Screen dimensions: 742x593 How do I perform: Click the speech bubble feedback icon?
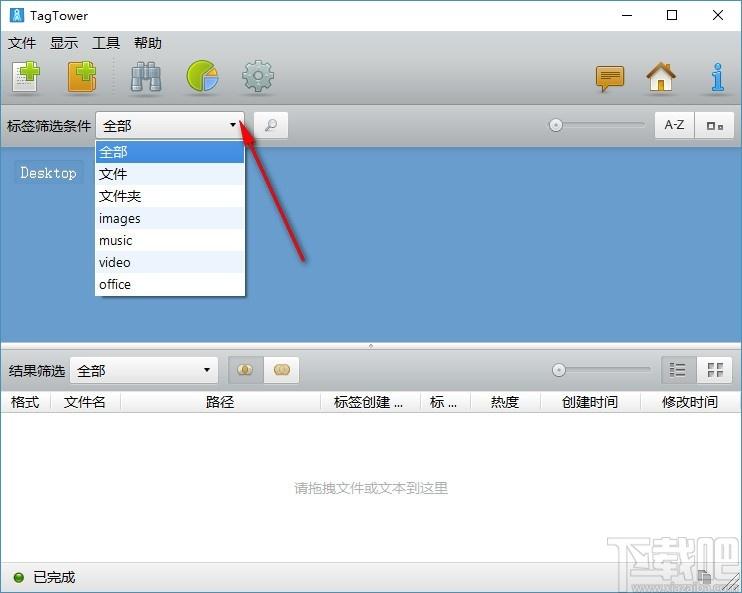coord(610,78)
